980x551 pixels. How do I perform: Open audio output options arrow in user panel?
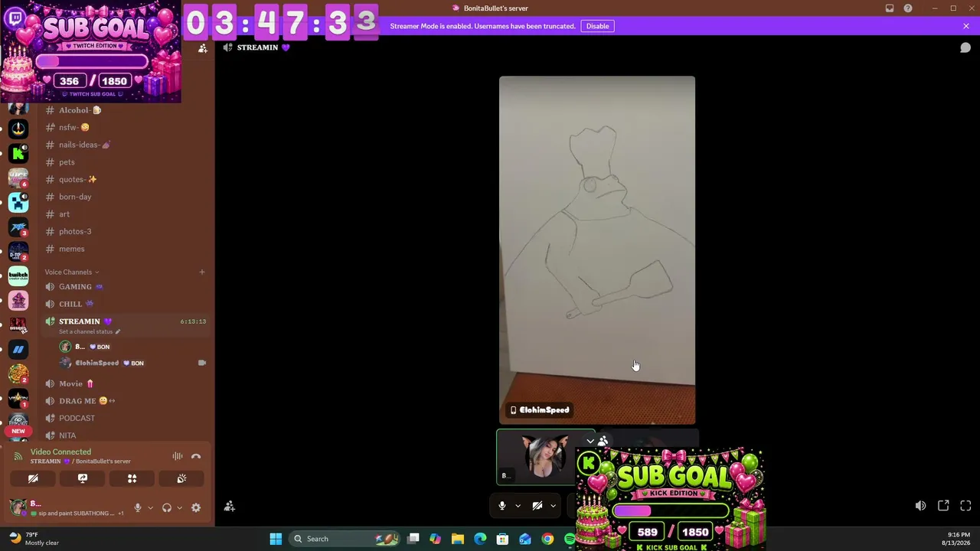click(x=179, y=507)
